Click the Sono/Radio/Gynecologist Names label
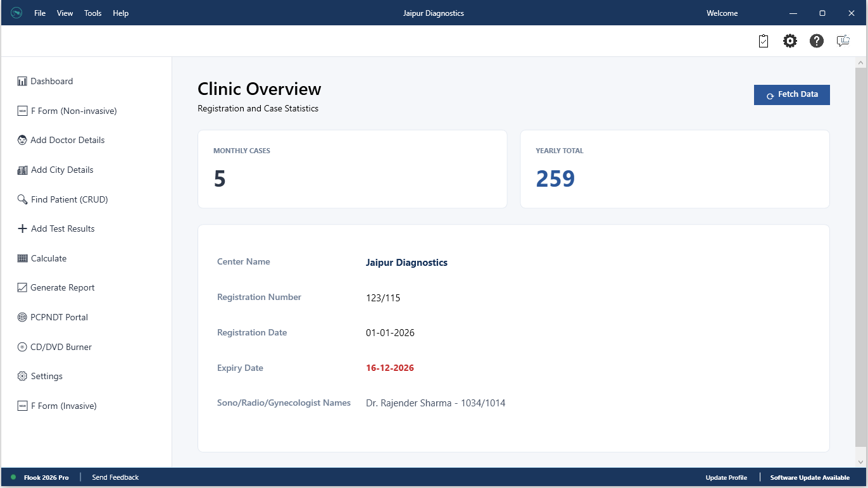The image size is (868, 488). coord(284,403)
